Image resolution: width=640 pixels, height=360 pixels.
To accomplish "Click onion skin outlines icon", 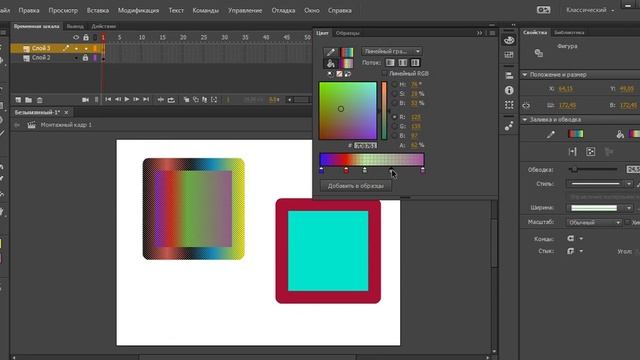I will pos(196,100).
